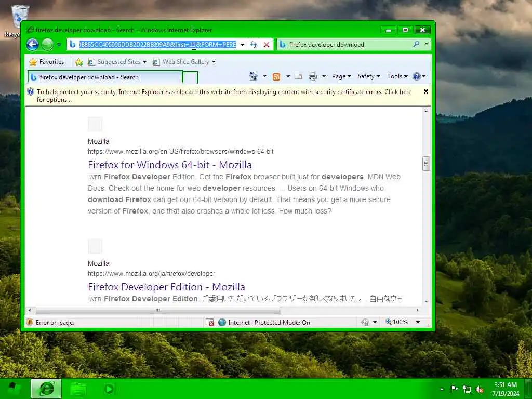Screen dimensions: 532x399
Task: Click the Action Center flag tray icon
Action: (454, 389)
